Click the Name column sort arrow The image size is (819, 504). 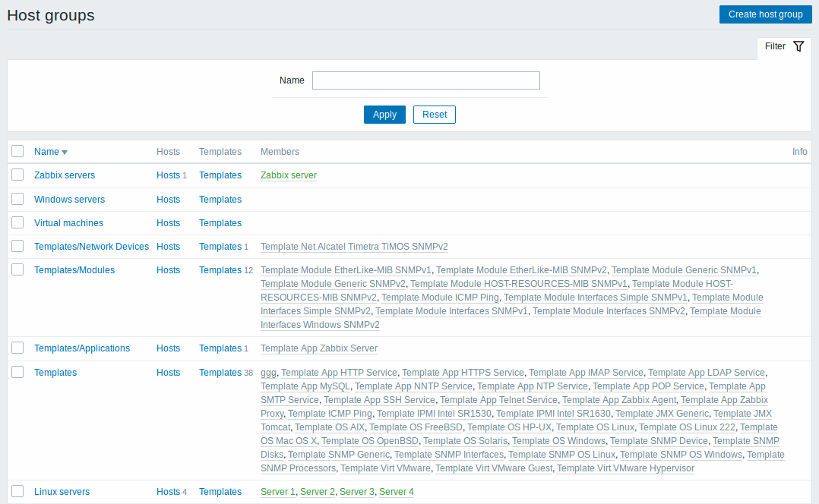point(65,153)
